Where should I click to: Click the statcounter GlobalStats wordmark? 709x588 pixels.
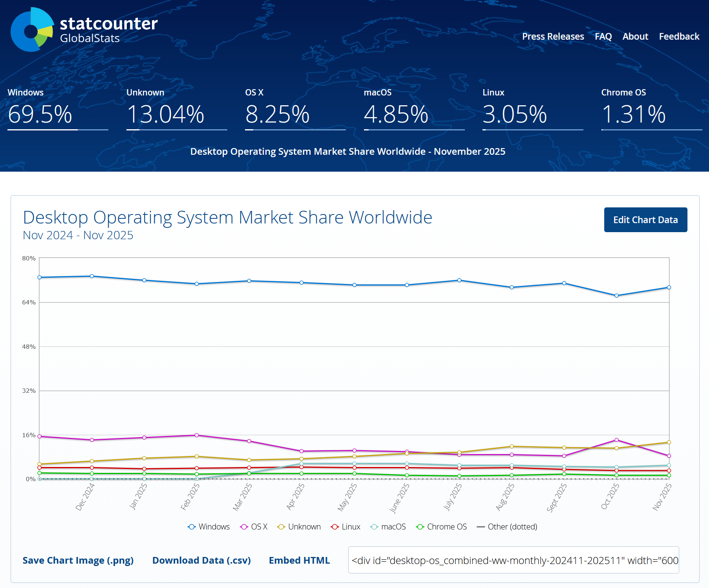pyautogui.click(x=109, y=29)
